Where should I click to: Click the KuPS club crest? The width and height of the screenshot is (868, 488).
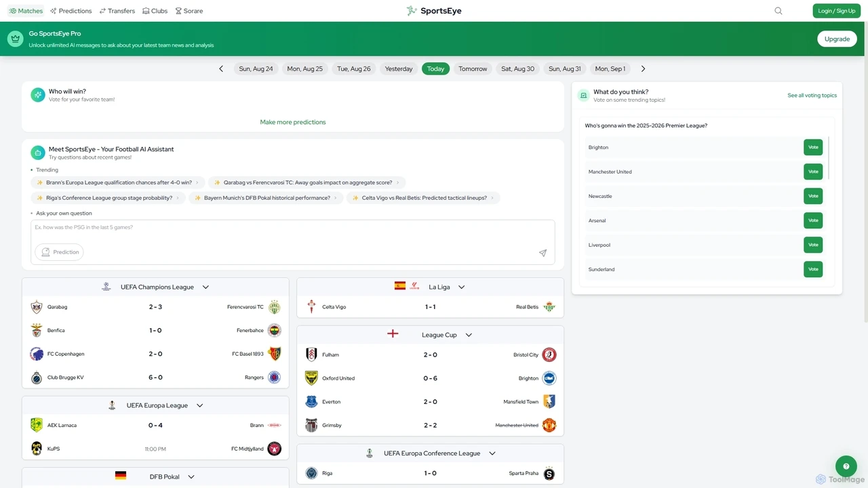coord(37,449)
